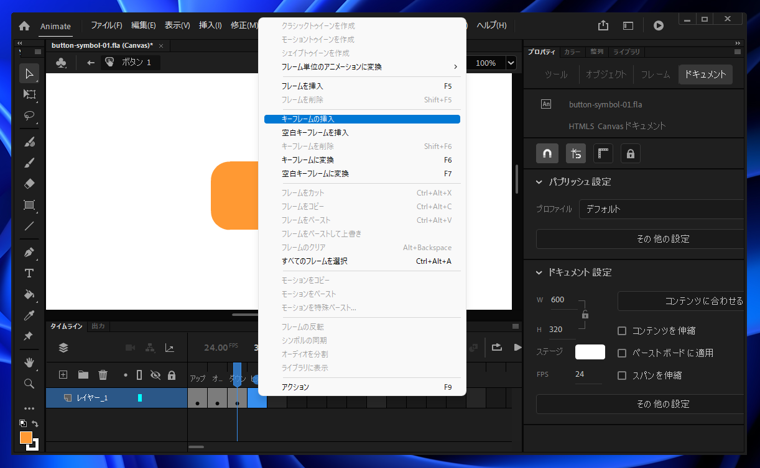This screenshot has width=760, height=468.
Task: Open the workspace switcher icon
Action: (628, 26)
